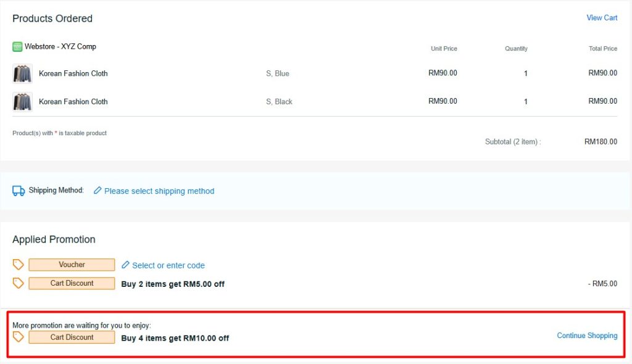Screen dimensions: 632x364
Task: Click the pencil icon beside shipping method
Action: point(98,191)
